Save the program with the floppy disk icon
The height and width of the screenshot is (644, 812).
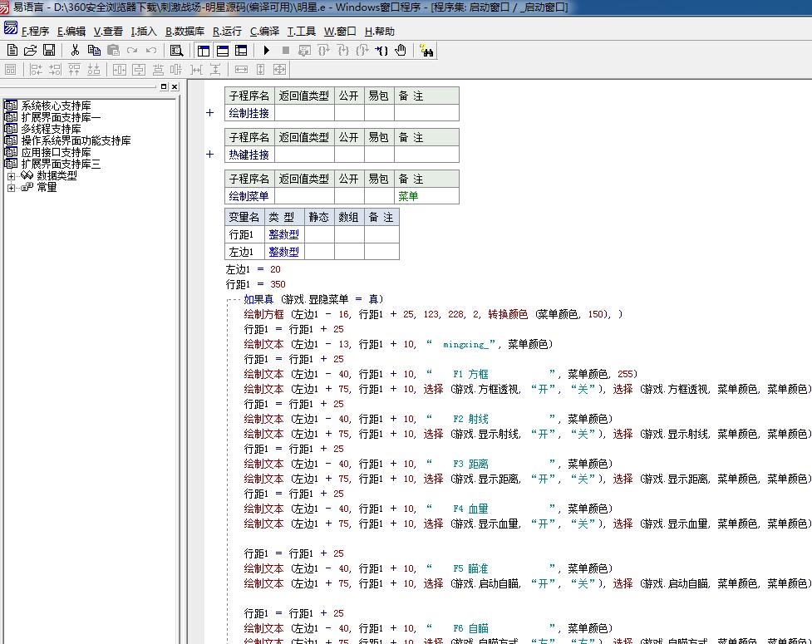click(x=49, y=51)
